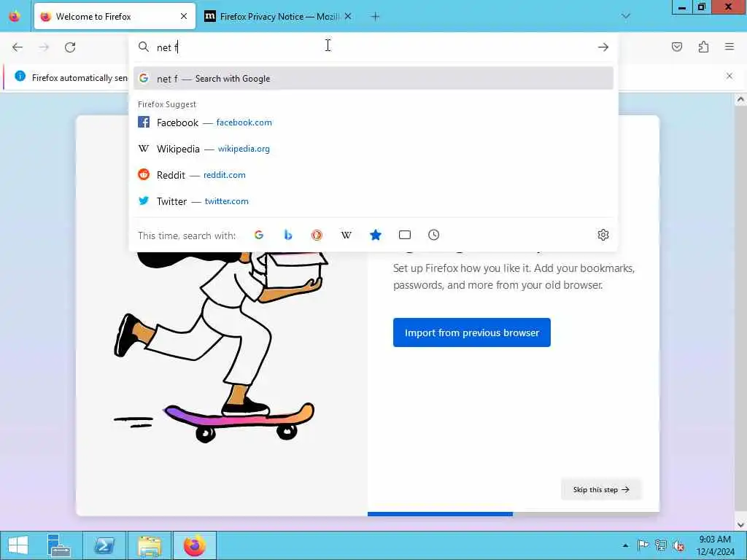Reload the current page
The width and height of the screenshot is (747, 560).
click(70, 47)
